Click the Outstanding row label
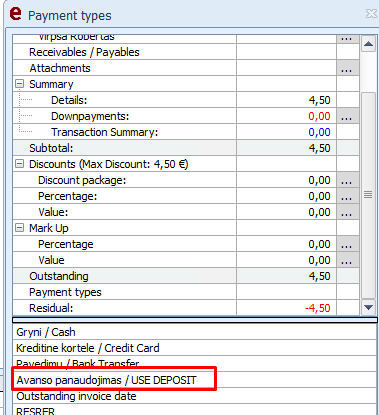 coord(59,276)
